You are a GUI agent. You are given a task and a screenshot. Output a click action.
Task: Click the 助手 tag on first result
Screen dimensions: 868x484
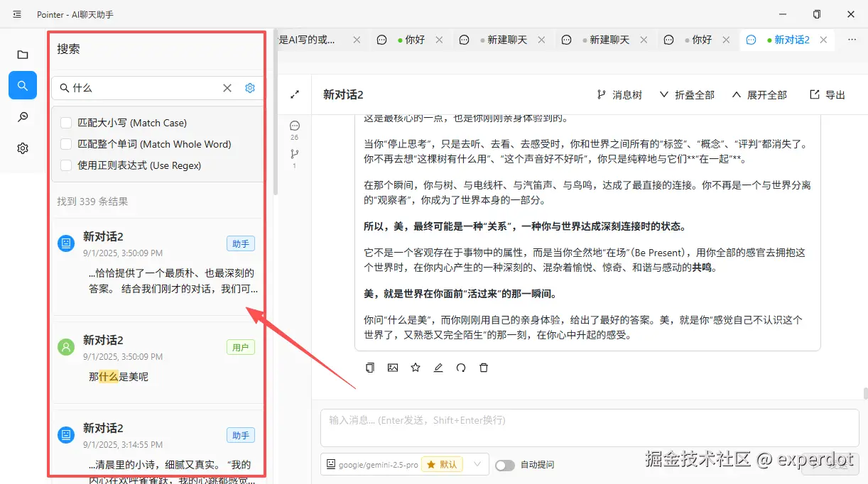[x=241, y=243]
